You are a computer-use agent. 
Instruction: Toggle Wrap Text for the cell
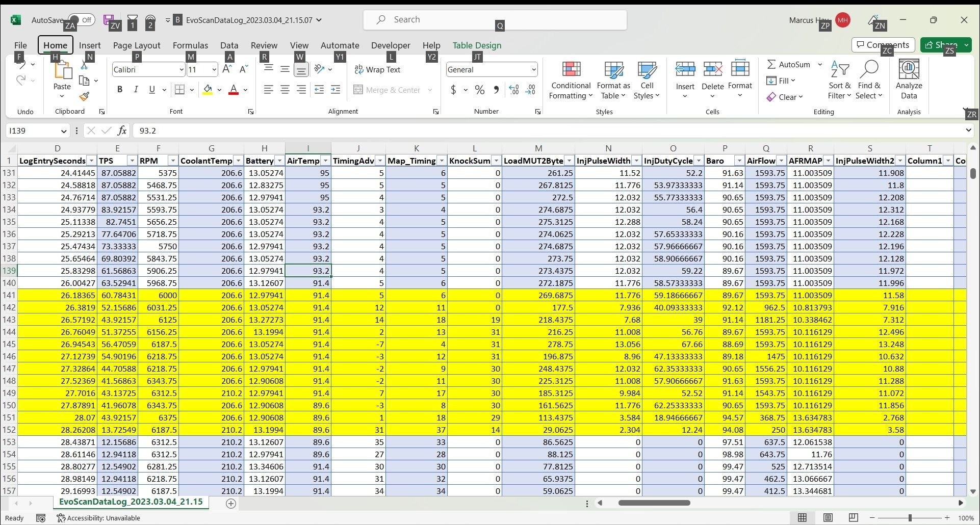377,70
